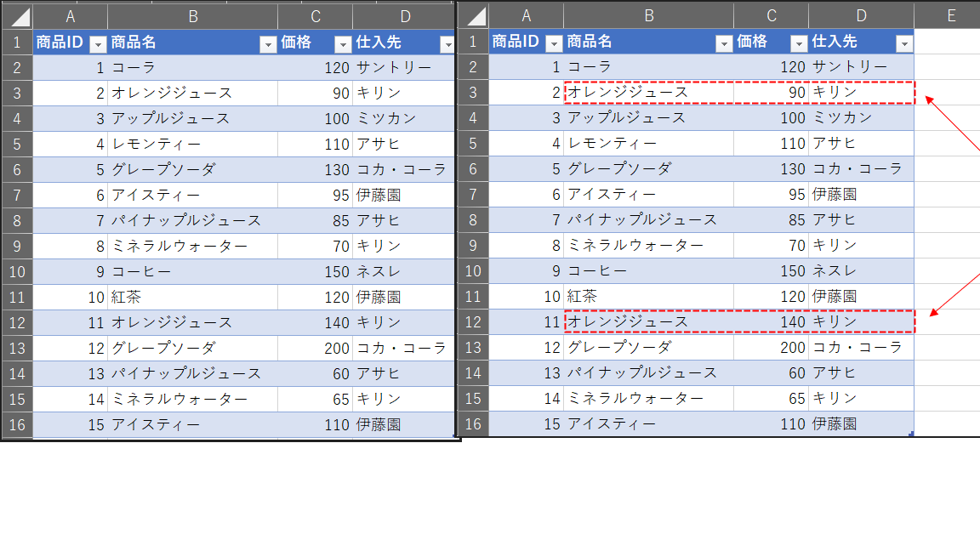Click ネスレ cell in left table
This screenshot has height=551, width=980.
coord(404,272)
